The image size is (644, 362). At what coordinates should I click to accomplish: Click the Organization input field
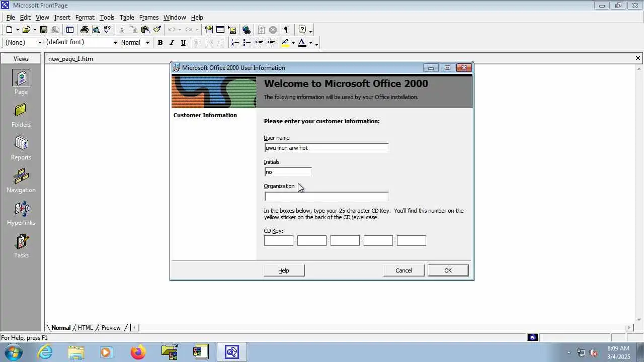[327, 196]
